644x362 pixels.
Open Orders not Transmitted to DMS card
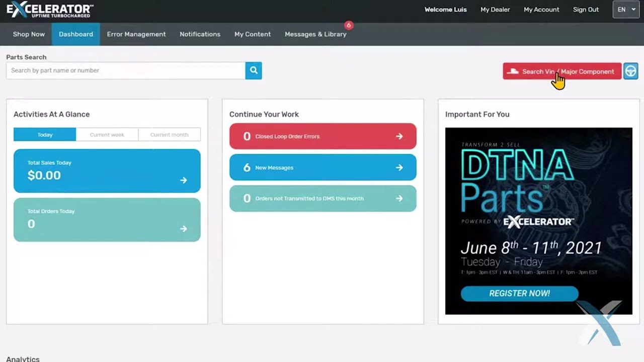point(323,199)
